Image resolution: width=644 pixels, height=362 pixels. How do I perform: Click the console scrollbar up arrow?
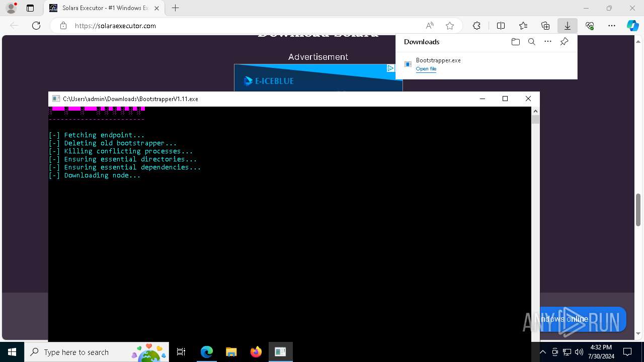(x=535, y=111)
